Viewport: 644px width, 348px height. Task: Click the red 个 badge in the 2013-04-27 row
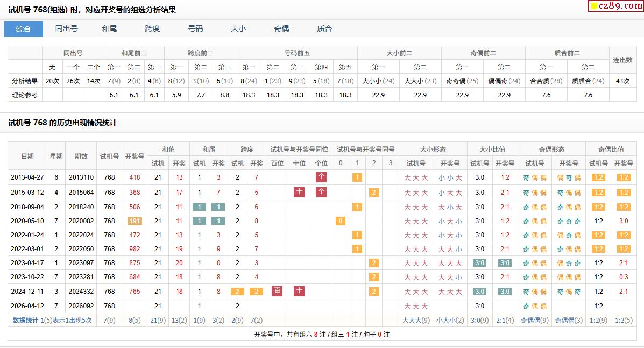[x=321, y=177]
